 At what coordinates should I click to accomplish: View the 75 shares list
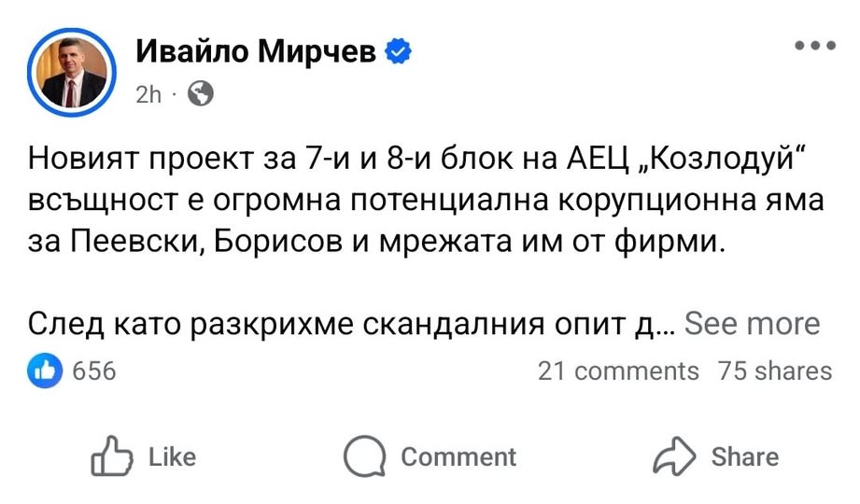coord(775,371)
